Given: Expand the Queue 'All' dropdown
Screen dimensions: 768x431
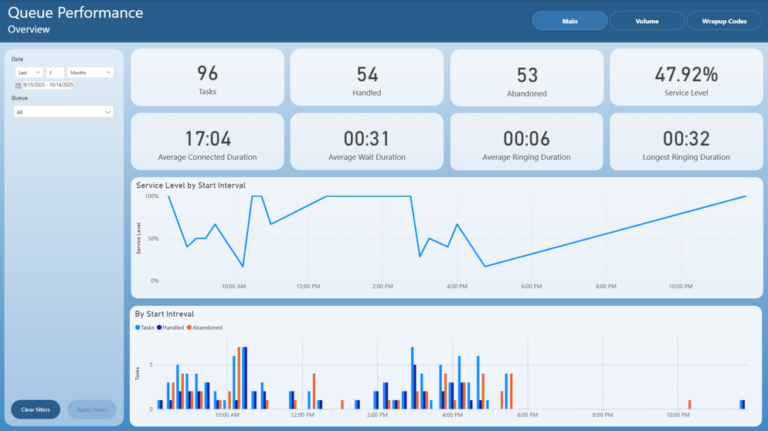Looking at the screenshot, I should point(64,112).
